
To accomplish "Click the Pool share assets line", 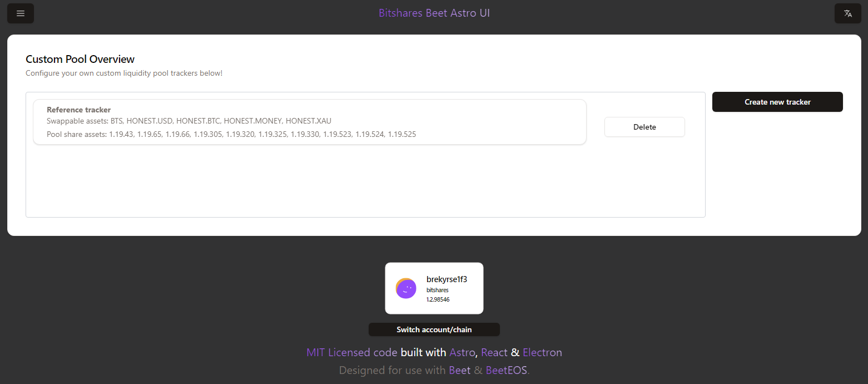I will tap(231, 134).
